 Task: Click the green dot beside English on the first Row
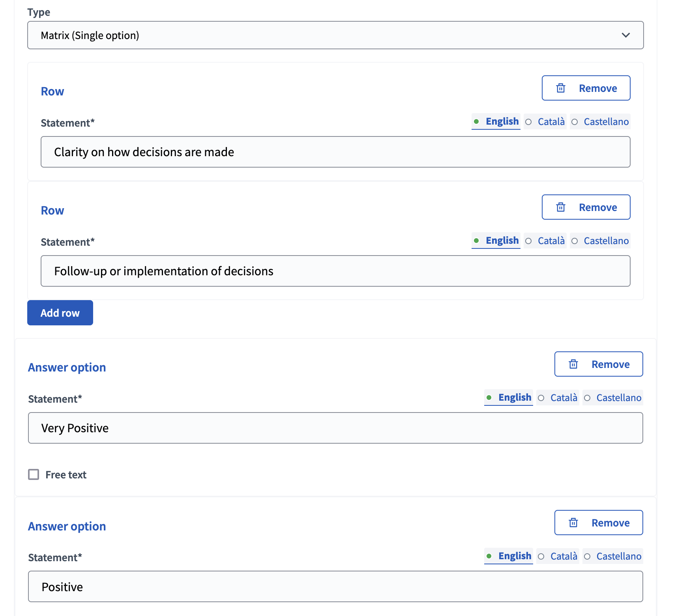(477, 121)
